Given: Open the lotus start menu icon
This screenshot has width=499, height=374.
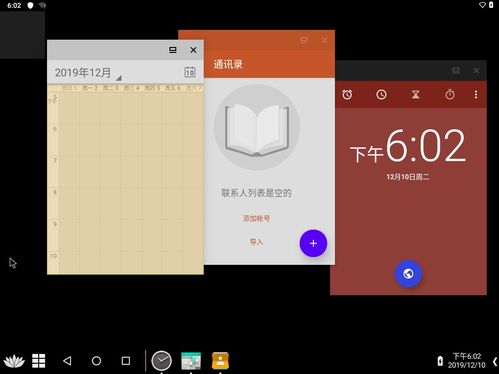Looking at the screenshot, I should point(14,361).
